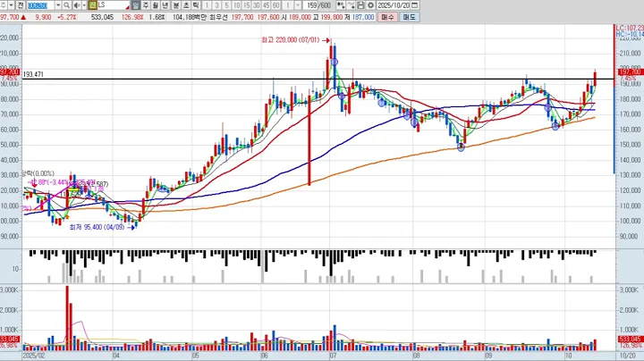
Task: Click the 10/20 date label on axis
Action: 627,356
